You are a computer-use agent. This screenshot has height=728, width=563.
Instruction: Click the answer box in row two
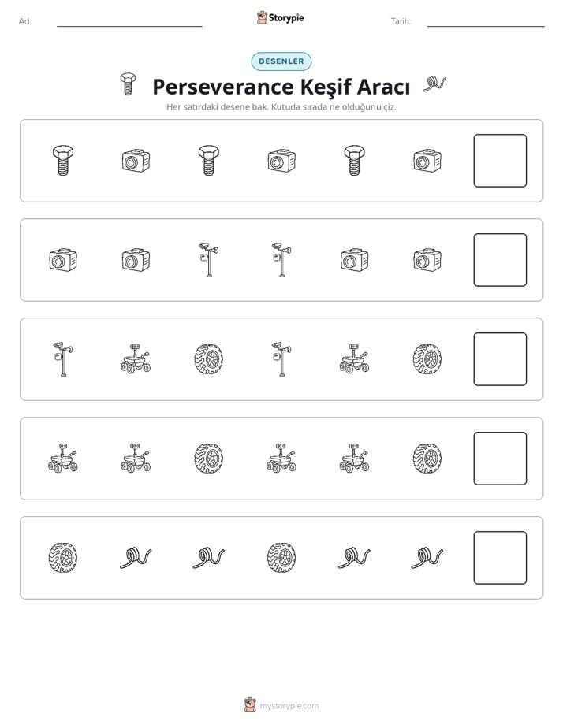[x=500, y=260]
